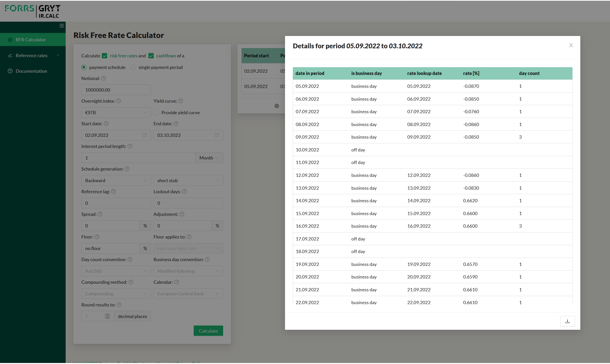Image resolution: width=610 pixels, height=364 pixels.
Task: Open the Round results to help icon
Action: [119, 305]
